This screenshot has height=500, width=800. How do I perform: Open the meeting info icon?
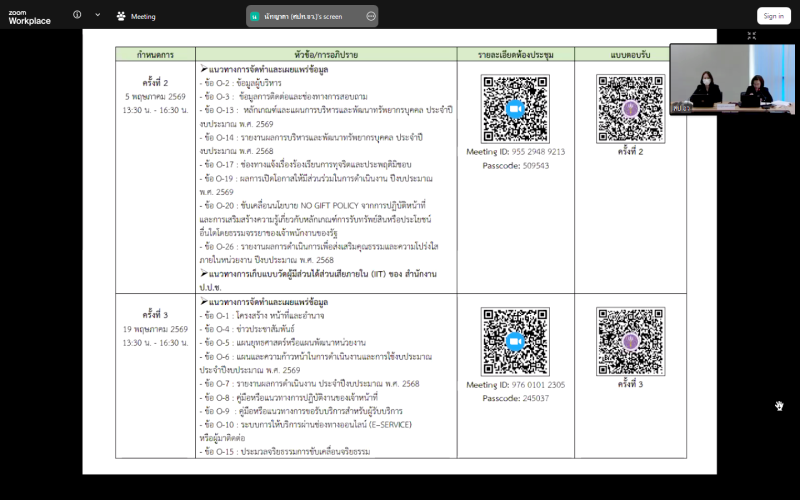click(77, 16)
